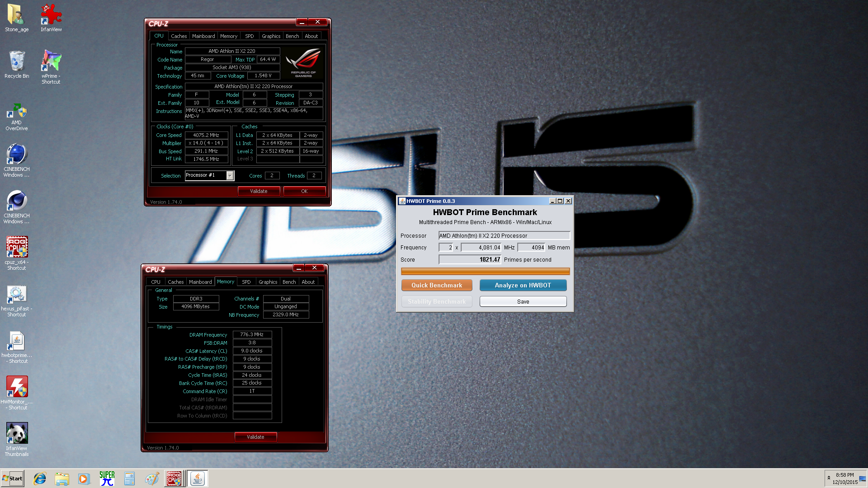Image resolution: width=868 pixels, height=488 pixels.
Task: Launch hexus_pifast shortcut
Action: tap(17, 300)
